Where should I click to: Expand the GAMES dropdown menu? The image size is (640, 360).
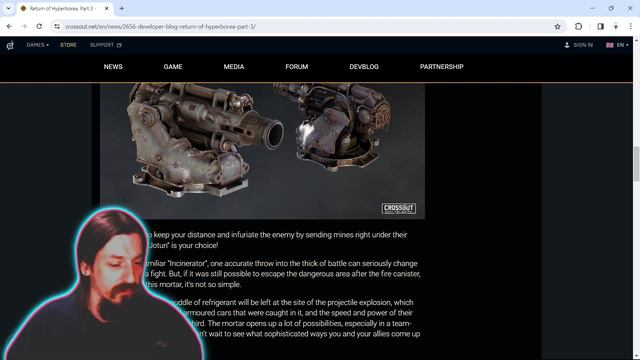point(38,45)
